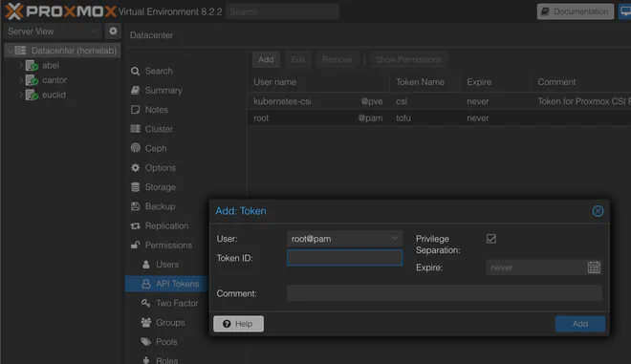The height and width of the screenshot is (364, 631).
Task: Click the Replication arrows icon
Action: point(135,225)
